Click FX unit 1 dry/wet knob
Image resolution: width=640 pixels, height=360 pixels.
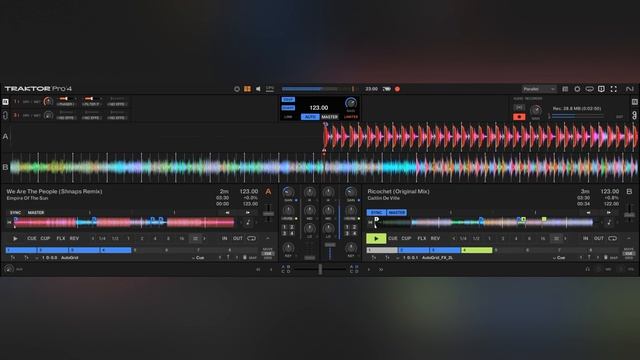[48, 102]
